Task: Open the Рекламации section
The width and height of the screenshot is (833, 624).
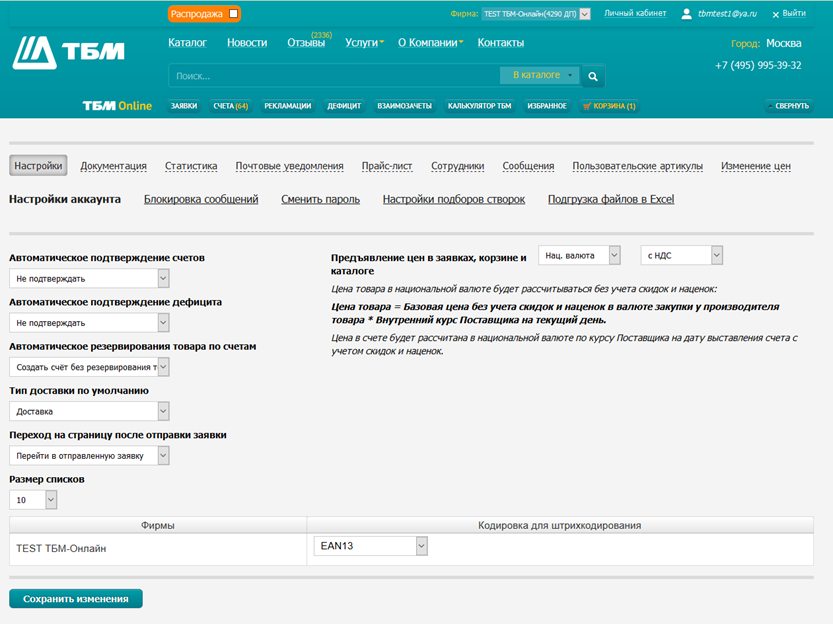Action: (x=287, y=106)
